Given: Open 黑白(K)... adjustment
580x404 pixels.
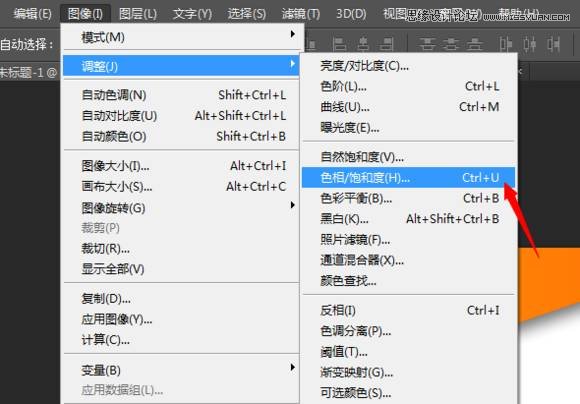Looking at the screenshot, I should (408, 219).
